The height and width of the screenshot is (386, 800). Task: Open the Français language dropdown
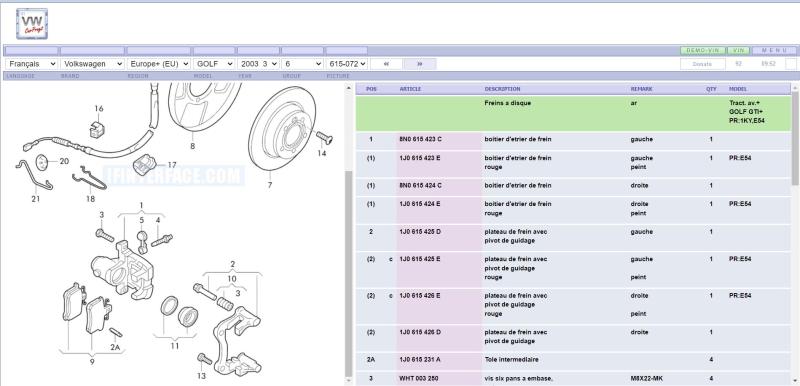coord(32,64)
